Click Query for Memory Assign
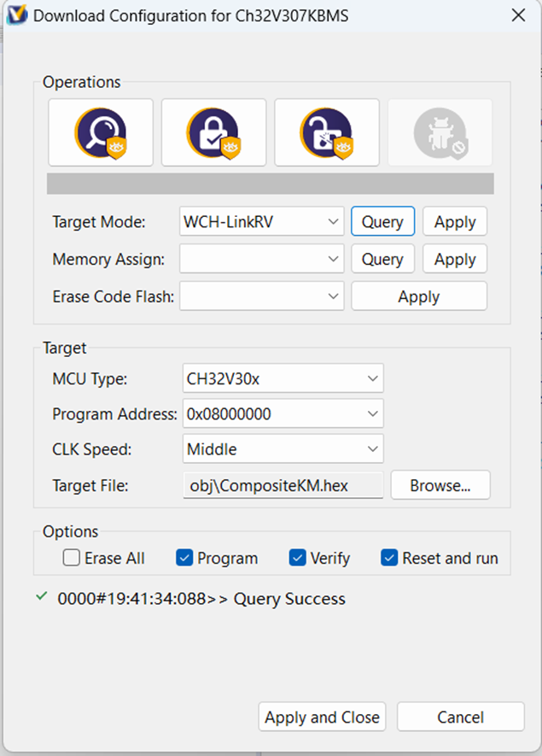 [382, 259]
